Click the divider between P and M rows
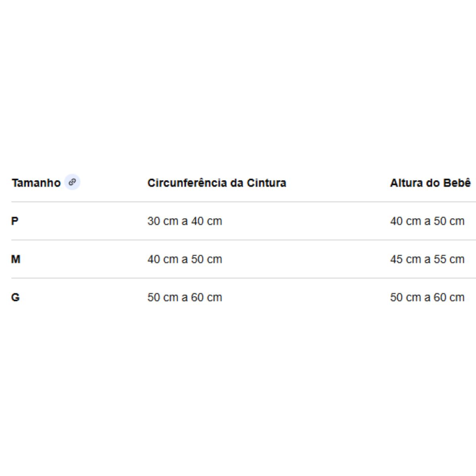476x476 pixels. (x=238, y=240)
